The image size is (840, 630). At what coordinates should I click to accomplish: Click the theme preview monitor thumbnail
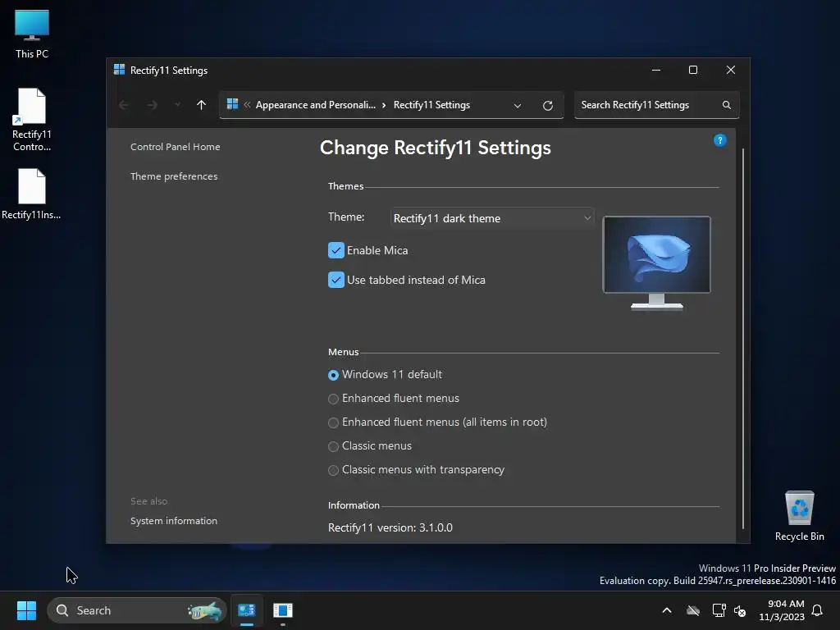pyautogui.click(x=657, y=262)
